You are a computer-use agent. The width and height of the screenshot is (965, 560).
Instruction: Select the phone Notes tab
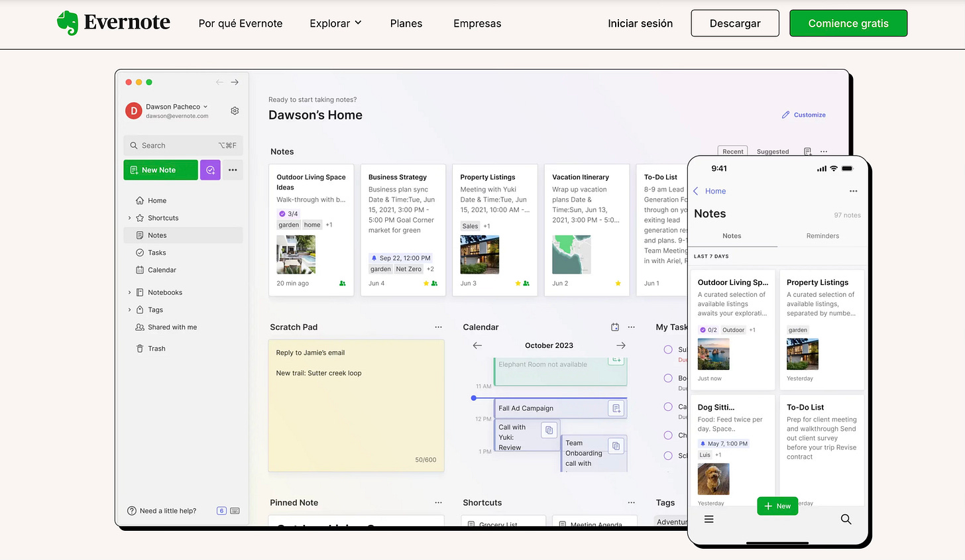coord(732,236)
